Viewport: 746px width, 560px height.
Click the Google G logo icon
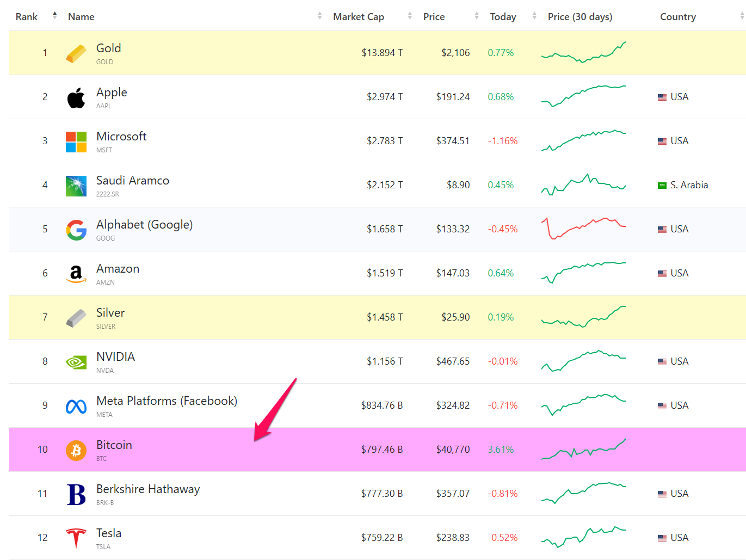click(x=76, y=230)
